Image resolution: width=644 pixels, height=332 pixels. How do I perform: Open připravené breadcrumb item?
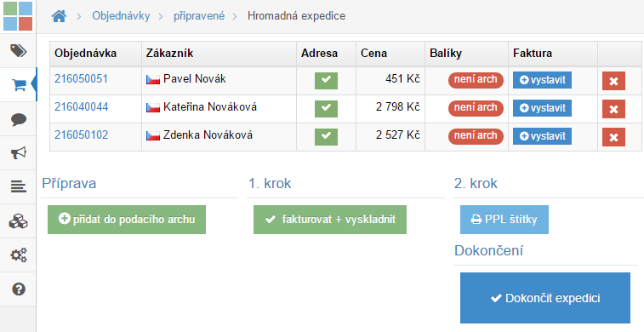(199, 16)
